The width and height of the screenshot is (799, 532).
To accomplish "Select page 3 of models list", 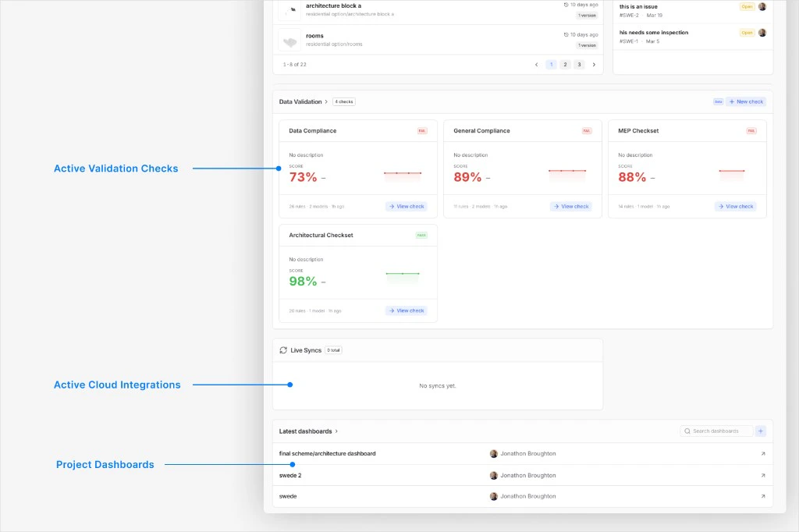I will pyautogui.click(x=580, y=65).
